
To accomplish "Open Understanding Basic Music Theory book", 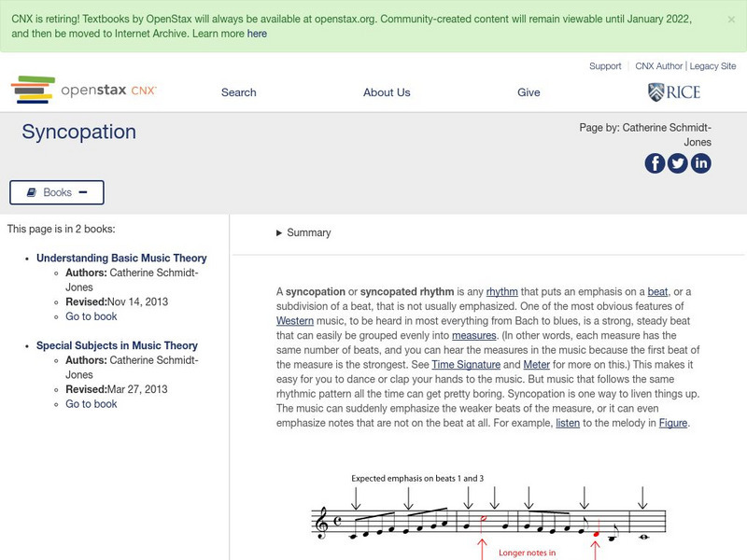I will point(121,259).
